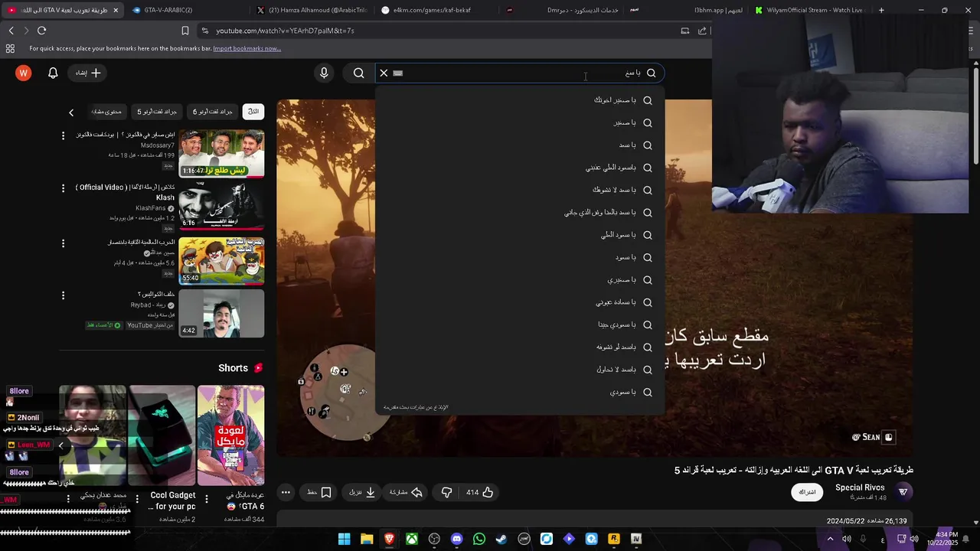Pick the search suggestion يا سند لا تشوفك
The image size is (980, 551).
click(x=521, y=190)
